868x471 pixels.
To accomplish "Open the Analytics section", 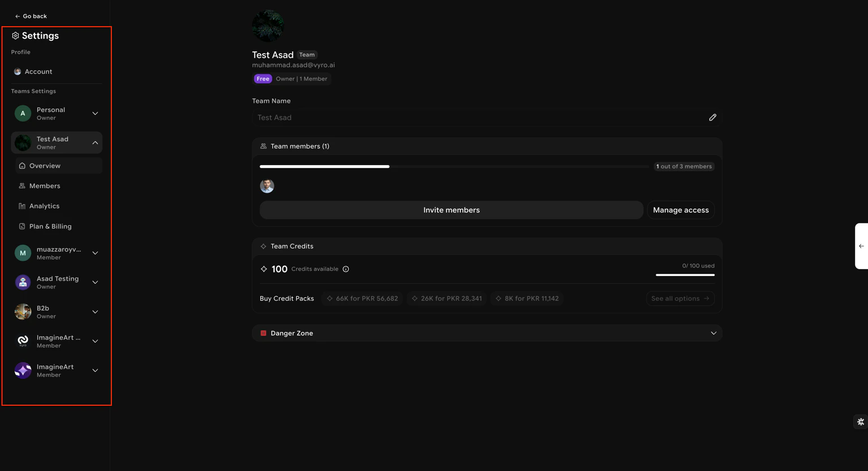I will point(59,206).
